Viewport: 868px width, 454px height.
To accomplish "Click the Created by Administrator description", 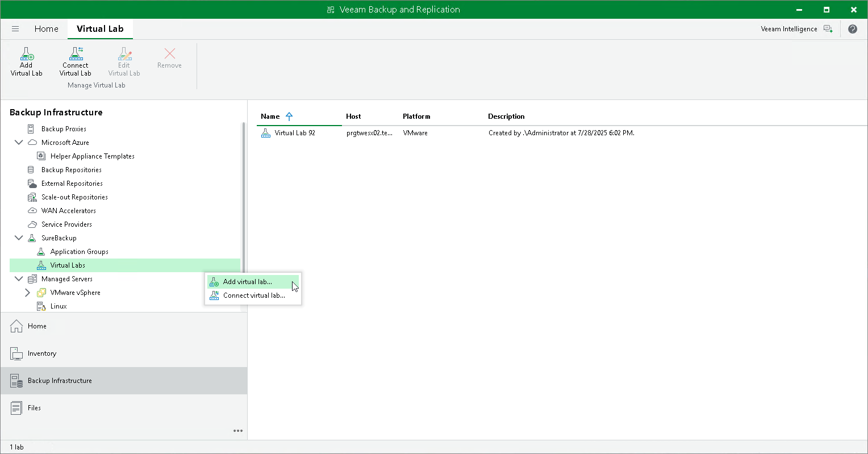I will coord(561,133).
